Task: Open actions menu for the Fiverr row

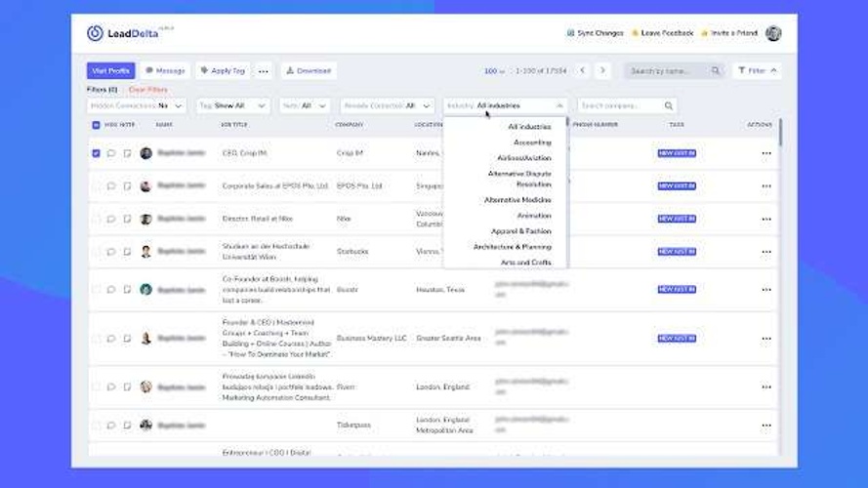Action: [x=766, y=387]
